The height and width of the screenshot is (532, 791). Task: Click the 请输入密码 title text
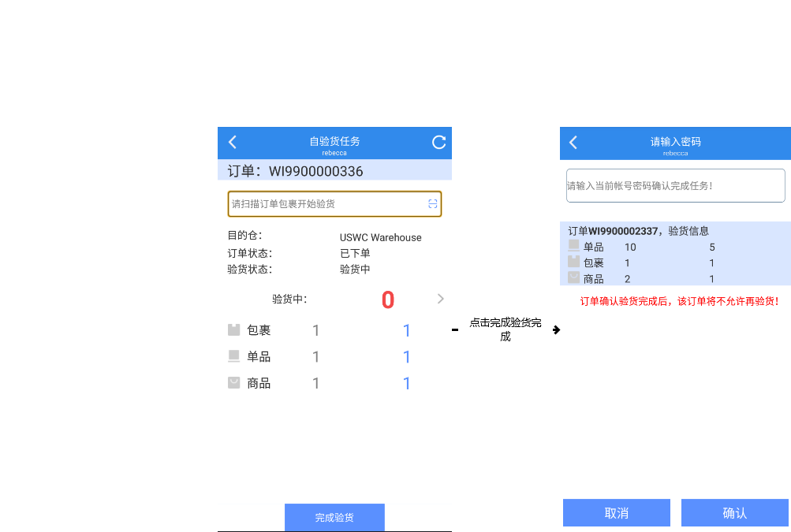click(676, 142)
